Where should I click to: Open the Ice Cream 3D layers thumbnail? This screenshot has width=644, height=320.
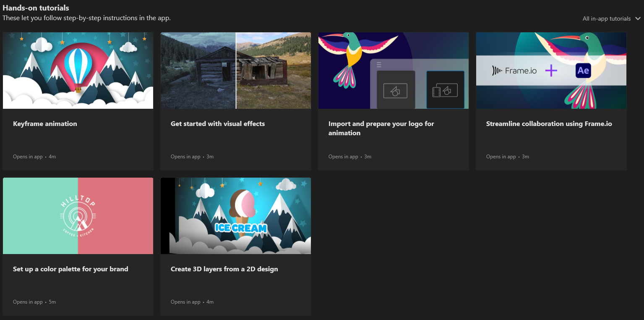coord(236,216)
